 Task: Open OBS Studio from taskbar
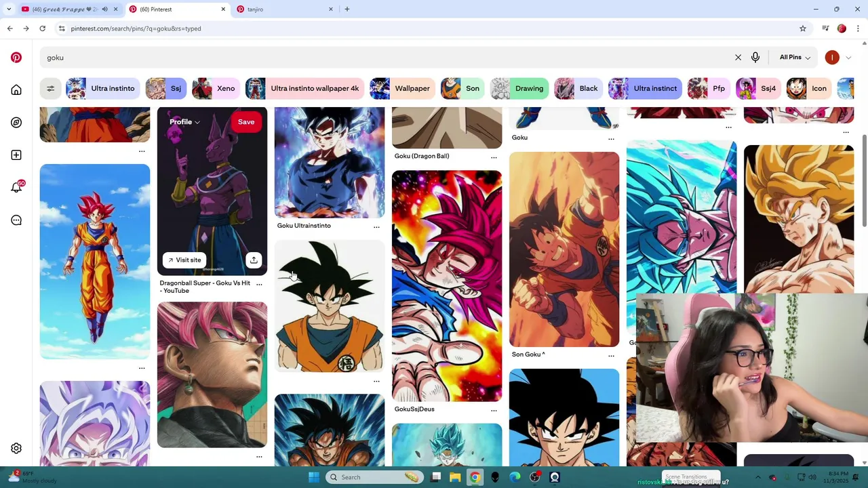535,477
